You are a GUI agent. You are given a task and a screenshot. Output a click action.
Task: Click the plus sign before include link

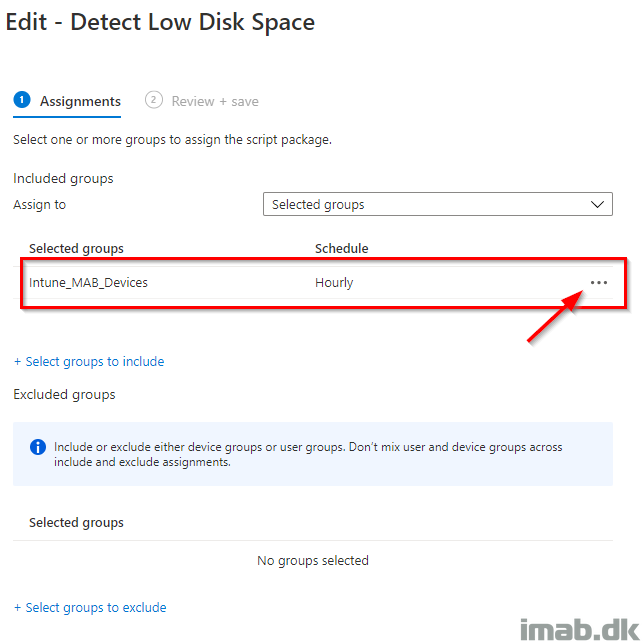(x=17, y=362)
